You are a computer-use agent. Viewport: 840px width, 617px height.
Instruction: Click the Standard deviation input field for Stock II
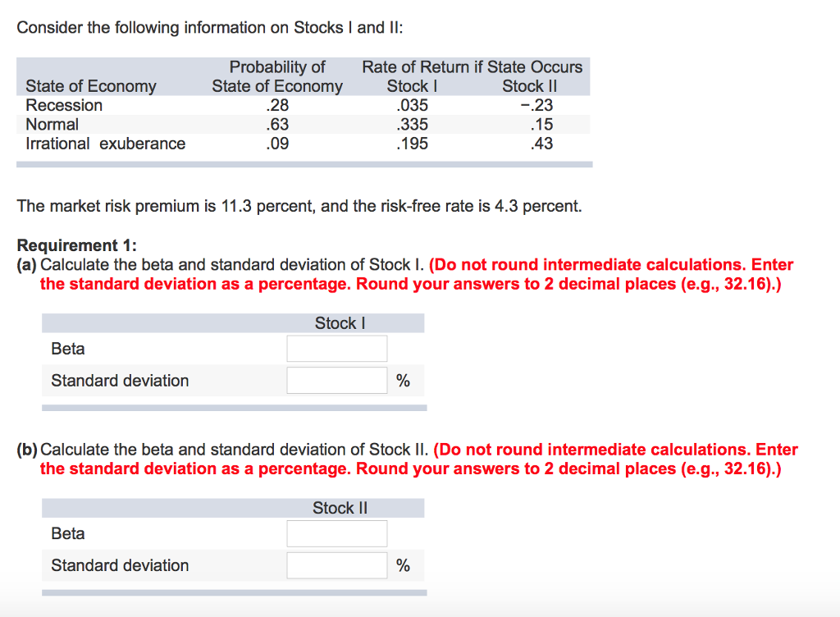coord(336,564)
